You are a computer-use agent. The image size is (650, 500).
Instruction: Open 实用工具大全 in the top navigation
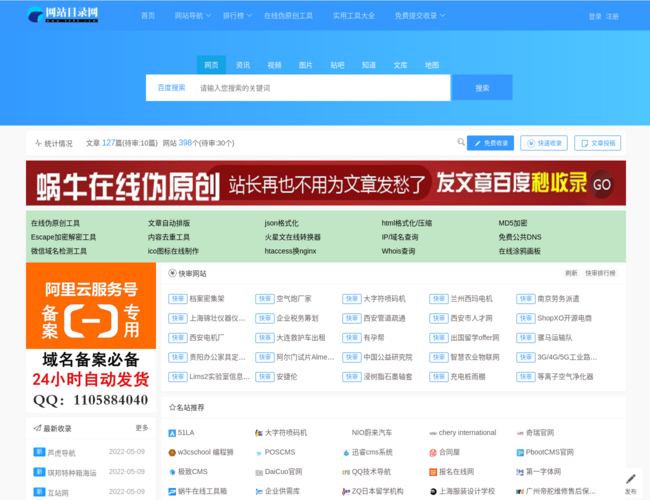[354, 16]
